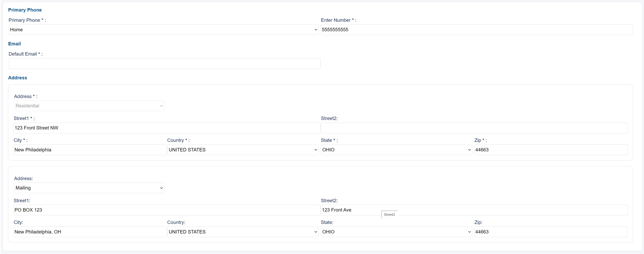
Task: Click the Street1 field containing 123 Front Street NW
Action: point(167,128)
